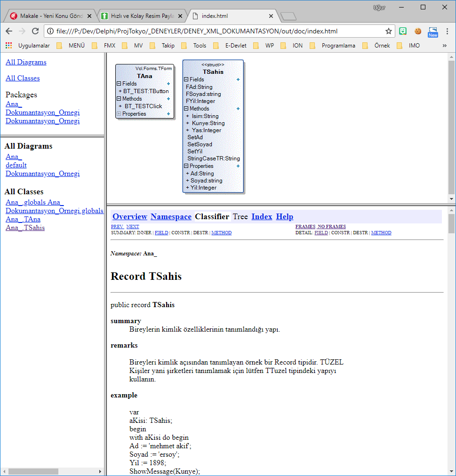The image size is (456, 476).
Task: Click the address bar URL field
Action: (216, 31)
